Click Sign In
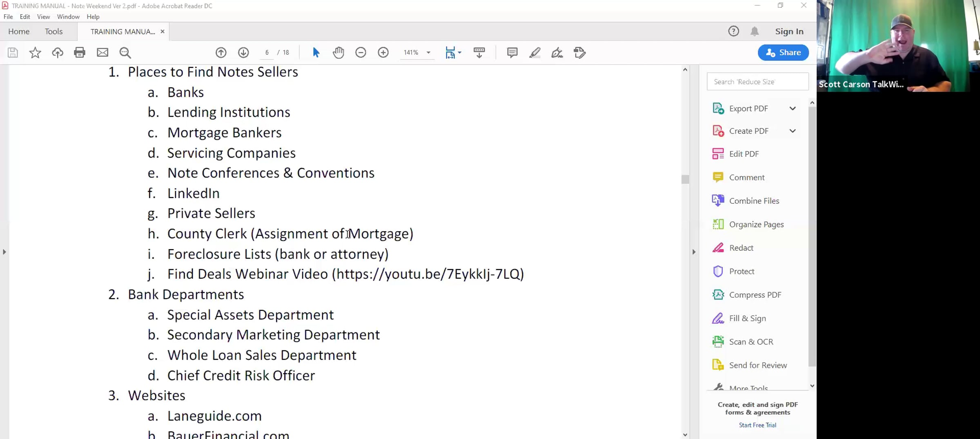This screenshot has width=980, height=439. click(x=789, y=31)
